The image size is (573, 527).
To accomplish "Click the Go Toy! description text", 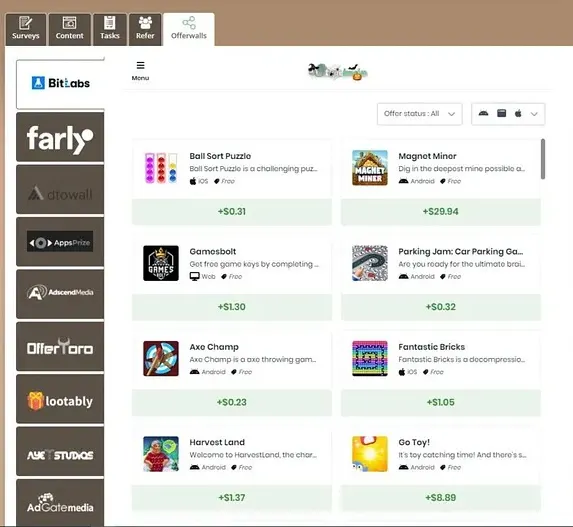I will [x=462, y=455].
